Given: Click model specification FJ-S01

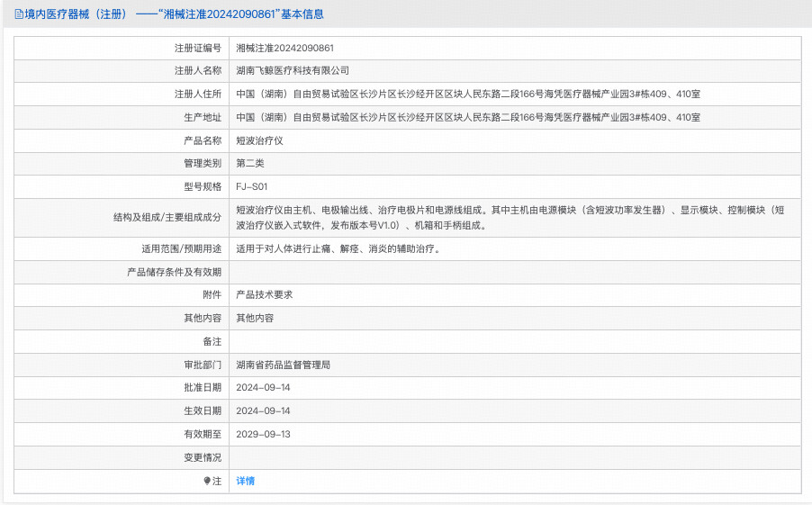Looking at the screenshot, I should [x=252, y=186].
